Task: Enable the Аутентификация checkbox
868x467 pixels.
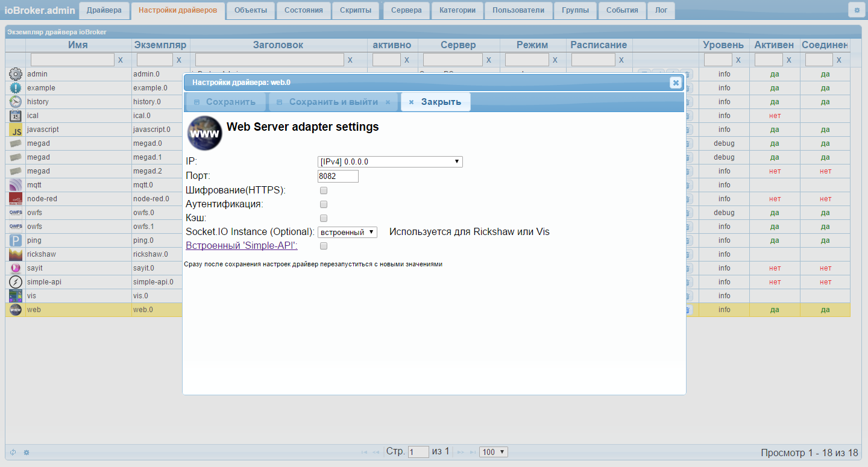Action: 324,204
